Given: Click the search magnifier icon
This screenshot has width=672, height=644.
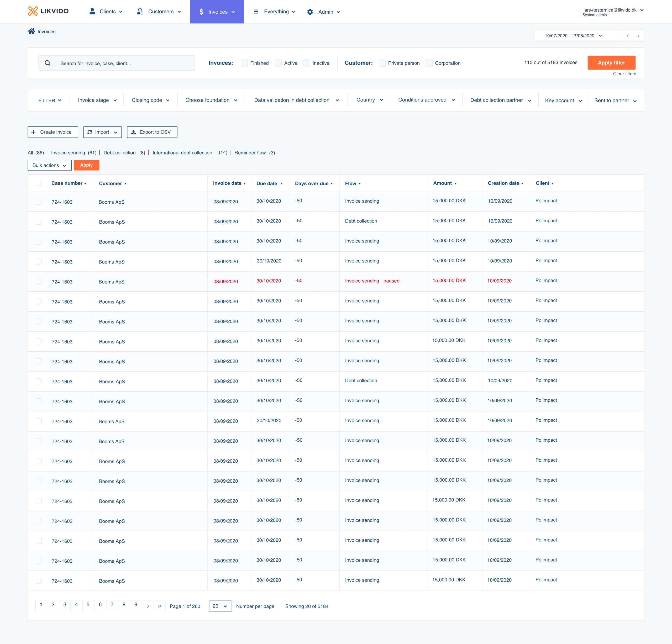Looking at the screenshot, I should [48, 63].
